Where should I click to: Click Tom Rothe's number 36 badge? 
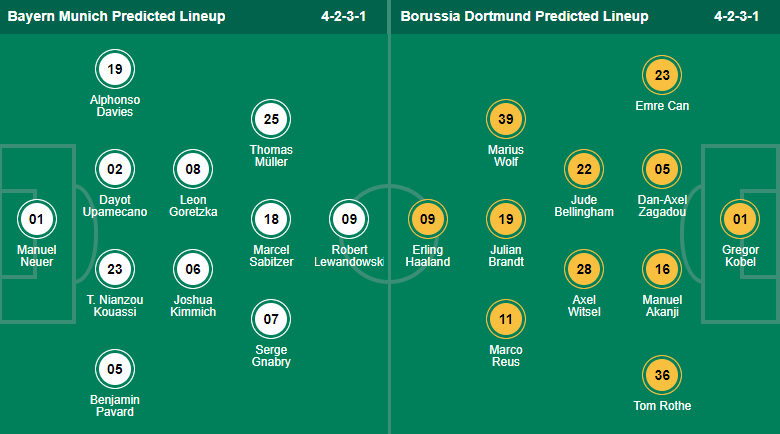[662, 375]
